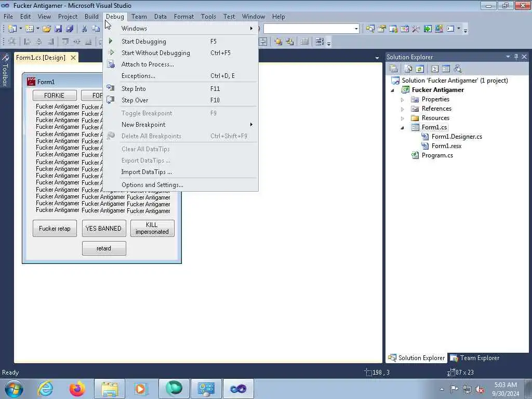Click the Fucker retap button on Form1
Image resolution: width=532 pixels, height=399 pixels.
click(x=55, y=229)
